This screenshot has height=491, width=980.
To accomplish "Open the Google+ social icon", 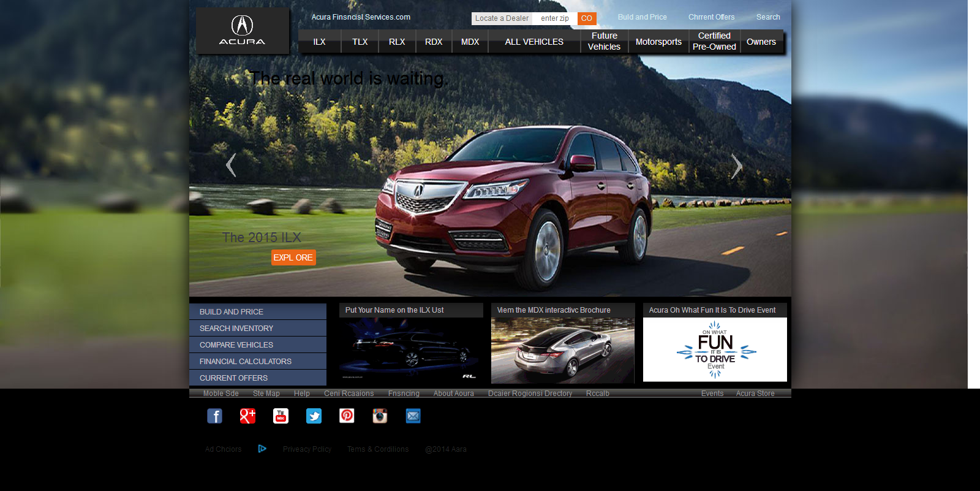I will tap(247, 416).
